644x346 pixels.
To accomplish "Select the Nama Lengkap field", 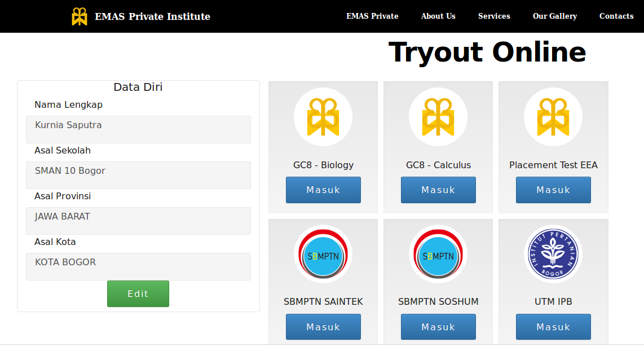I will (138, 129).
